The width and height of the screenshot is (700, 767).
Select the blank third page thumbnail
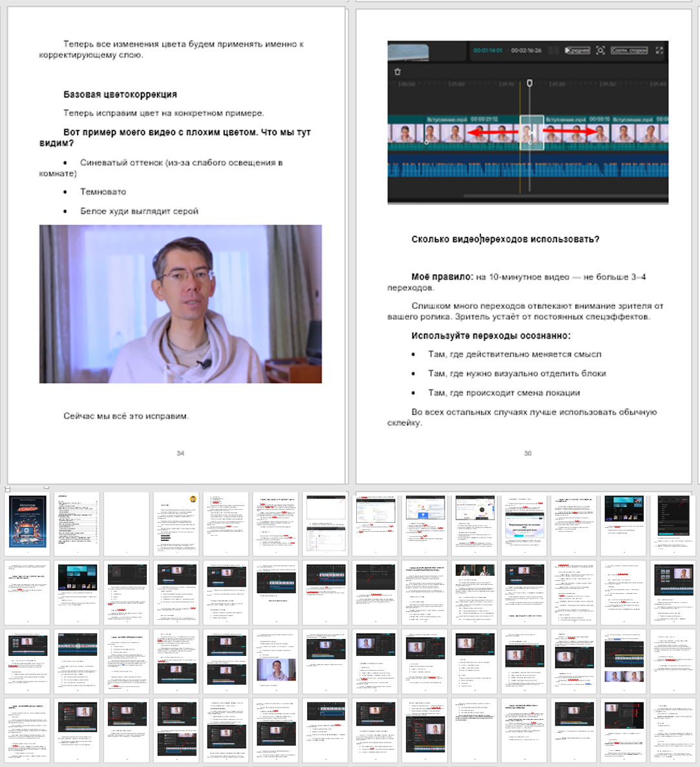127,522
